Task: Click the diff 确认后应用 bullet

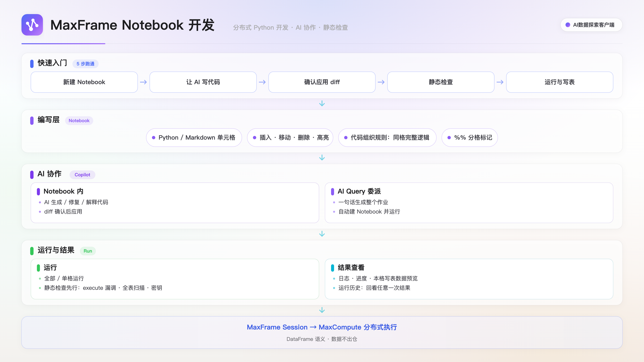Action: point(63,212)
